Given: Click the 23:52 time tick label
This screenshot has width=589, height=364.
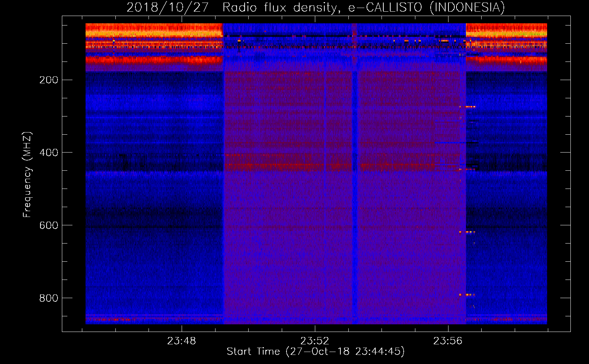Looking at the screenshot, I should pyautogui.click(x=315, y=341).
